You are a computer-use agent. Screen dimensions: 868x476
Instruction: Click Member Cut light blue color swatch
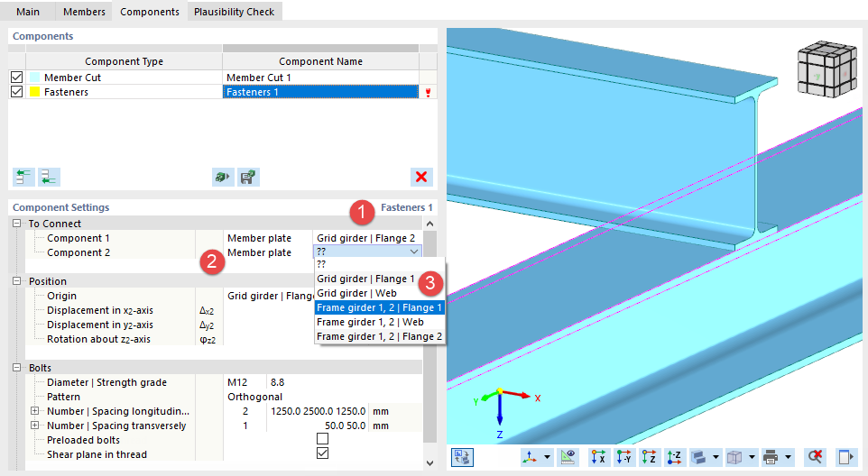(34, 78)
